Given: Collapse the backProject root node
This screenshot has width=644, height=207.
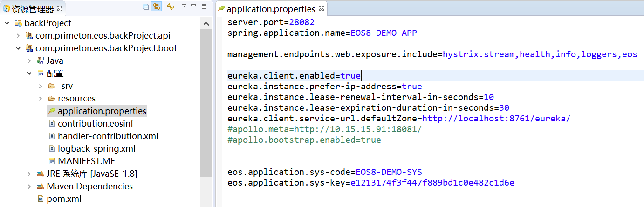Looking at the screenshot, I should 7,23.
